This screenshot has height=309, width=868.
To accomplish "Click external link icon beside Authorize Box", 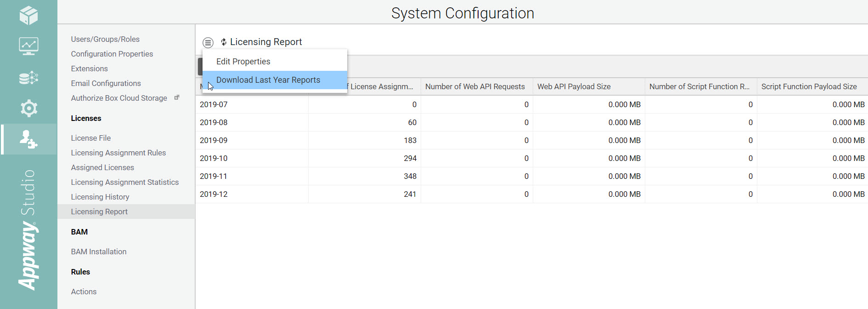I will click(x=177, y=97).
